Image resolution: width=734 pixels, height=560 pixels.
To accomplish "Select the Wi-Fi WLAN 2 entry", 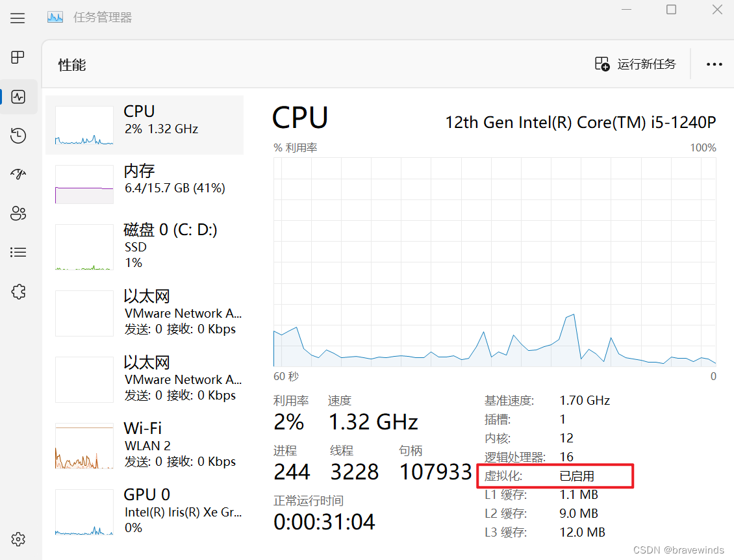I will point(145,445).
